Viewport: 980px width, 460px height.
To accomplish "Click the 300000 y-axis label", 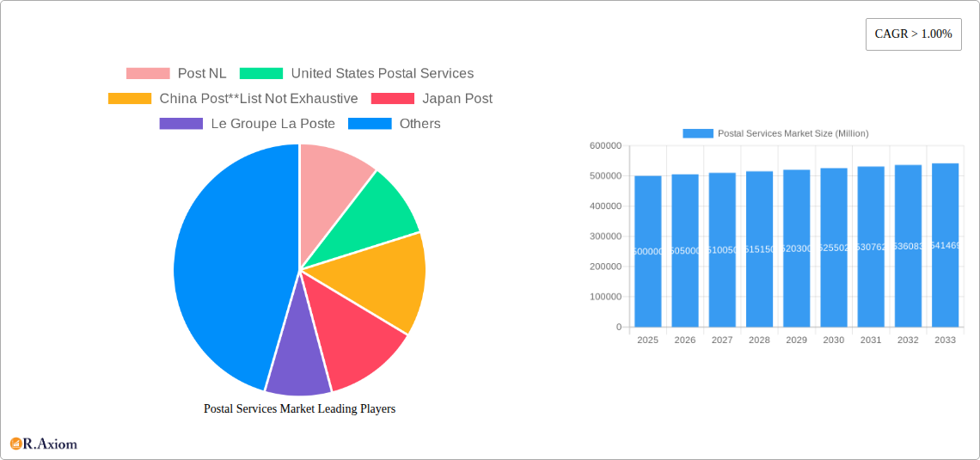I will pyautogui.click(x=606, y=236).
